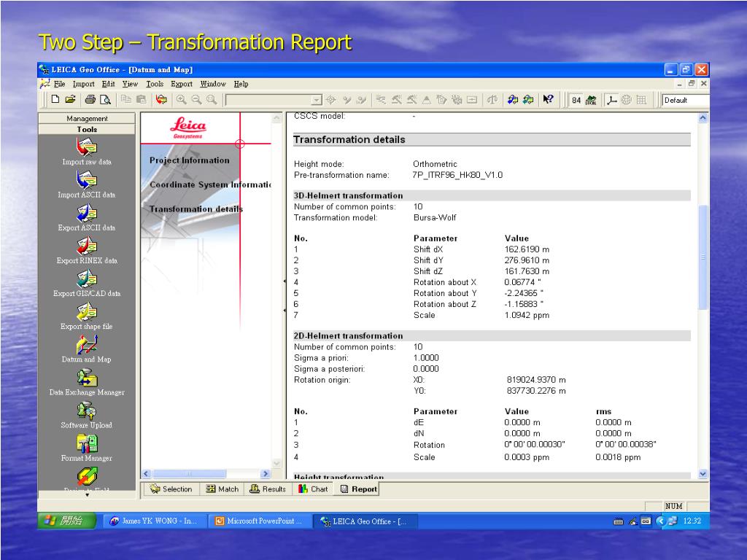The height and width of the screenshot is (560, 747).
Task: Open Export ASCII data tool
Action: (87, 217)
